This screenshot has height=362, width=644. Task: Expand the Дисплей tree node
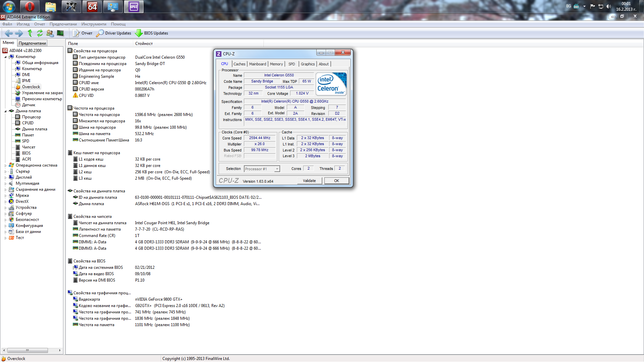coord(5,178)
